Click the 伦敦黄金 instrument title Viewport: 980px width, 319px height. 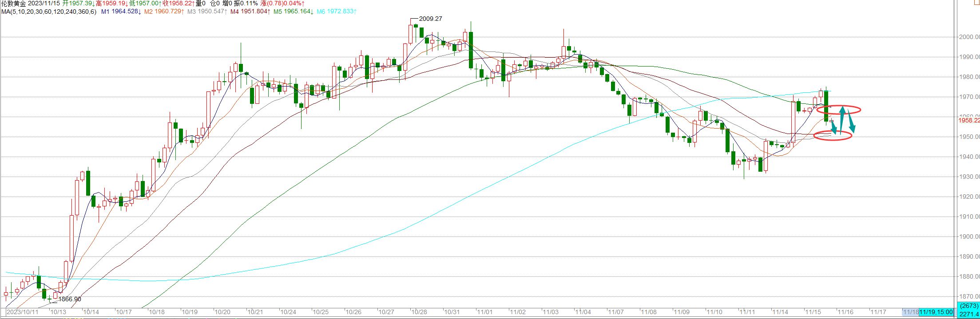coord(13,4)
